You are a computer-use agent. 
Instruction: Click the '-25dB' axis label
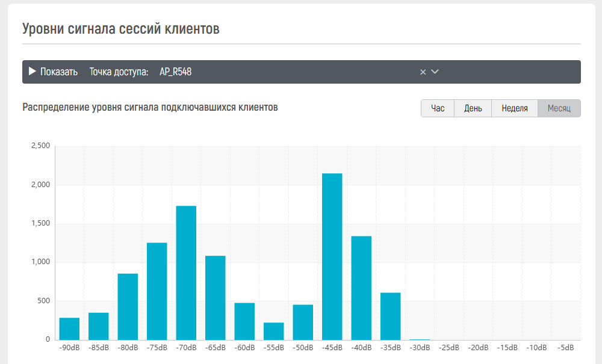tap(449, 348)
